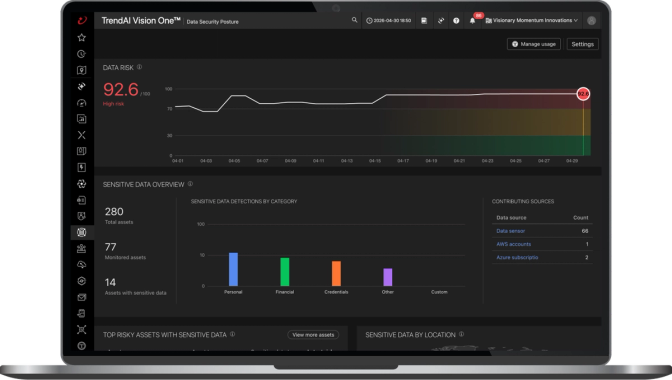Open the AWS accounts link
This screenshot has width=672, height=380.
coord(513,244)
